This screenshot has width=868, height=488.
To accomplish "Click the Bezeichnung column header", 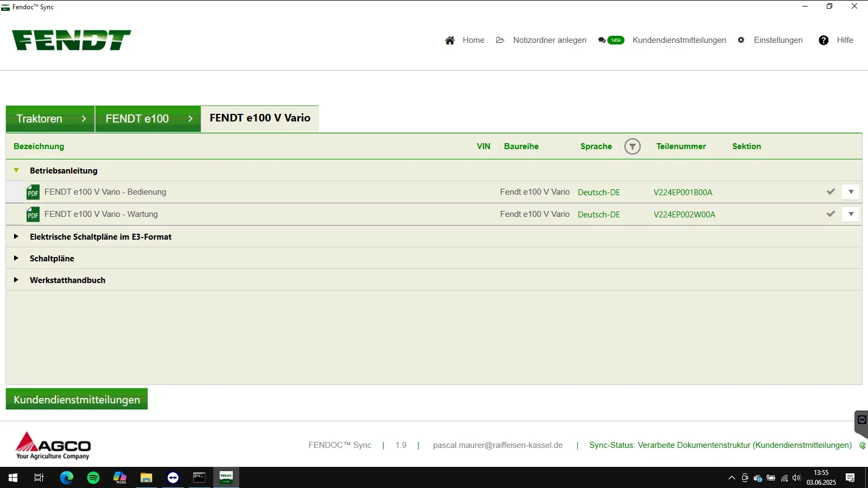I will (39, 146).
